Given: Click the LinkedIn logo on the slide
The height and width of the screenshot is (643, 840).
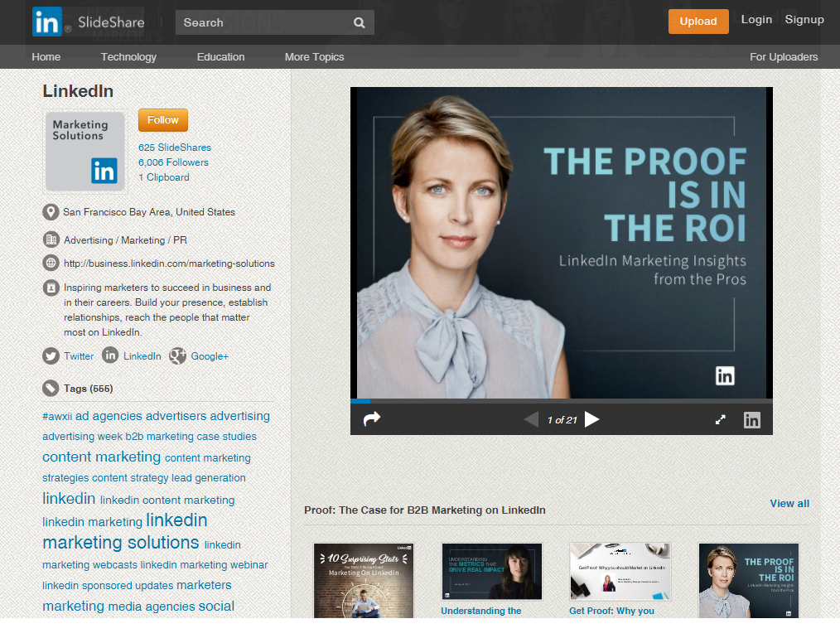Looking at the screenshot, I should [x=725, y=375].
